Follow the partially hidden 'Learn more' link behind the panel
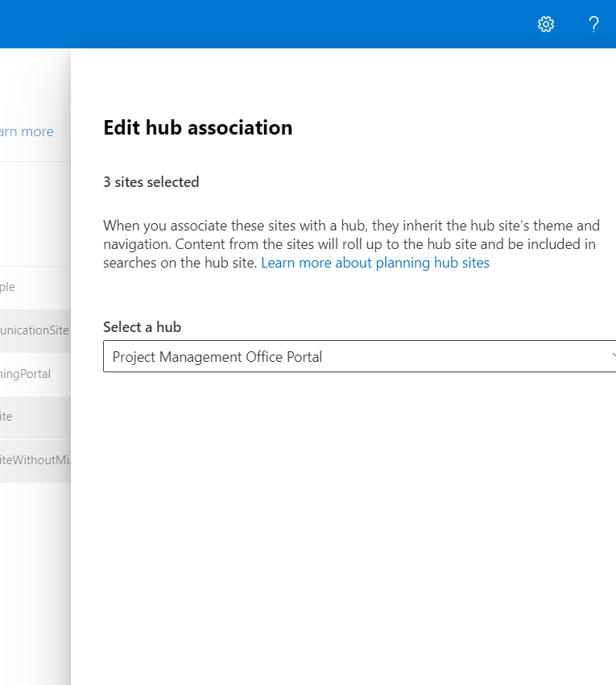The image size is (616, 685). pos(27,131)
